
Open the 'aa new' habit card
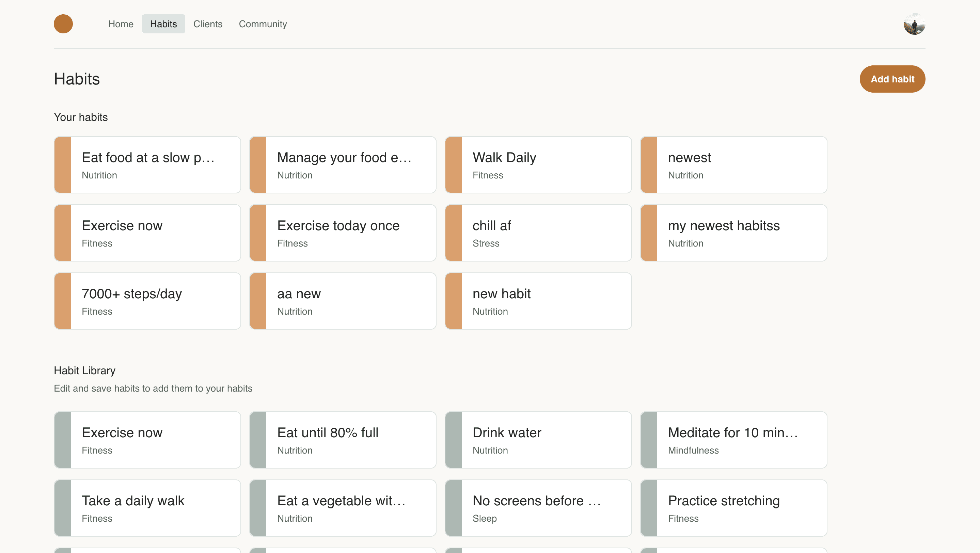(343, 301)
